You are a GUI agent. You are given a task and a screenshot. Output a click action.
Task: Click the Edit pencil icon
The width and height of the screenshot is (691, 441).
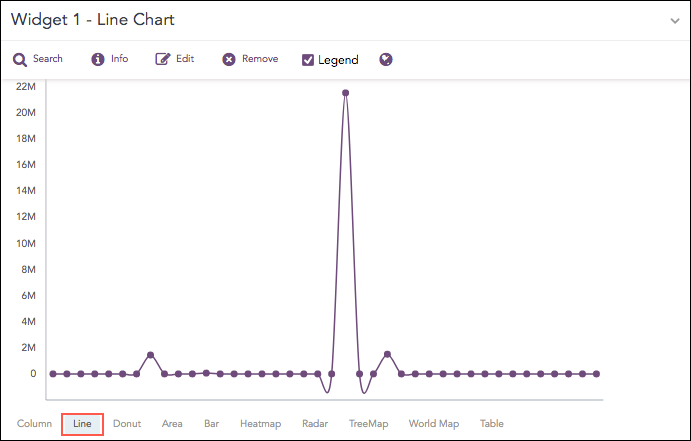(x=163, y=60)
